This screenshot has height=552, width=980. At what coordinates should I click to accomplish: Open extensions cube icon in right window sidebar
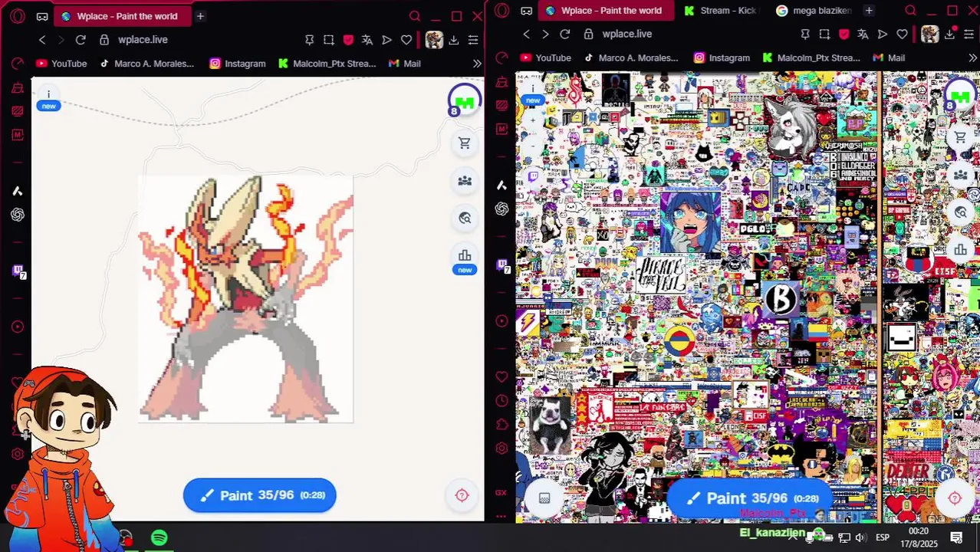coord(502,424)
